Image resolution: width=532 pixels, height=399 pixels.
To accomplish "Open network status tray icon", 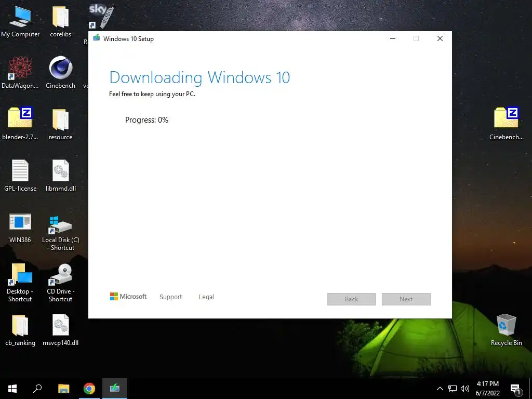I will pyautogui.click(x=453, y=389).
